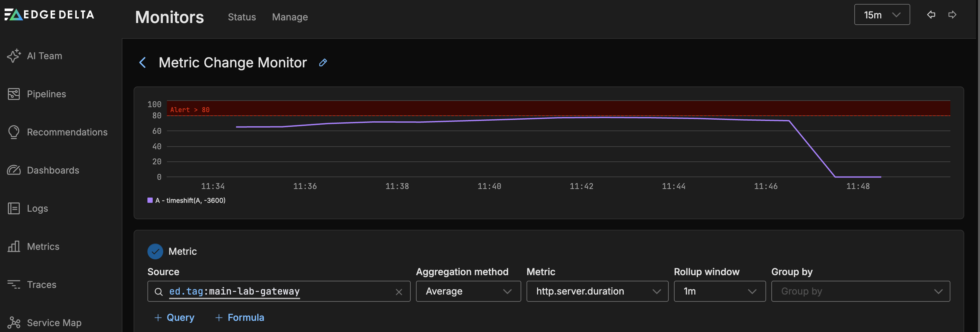The image size is (980, 332).
Task: Click the Pipelines sidebar icon
Action: tap(14, 94)
